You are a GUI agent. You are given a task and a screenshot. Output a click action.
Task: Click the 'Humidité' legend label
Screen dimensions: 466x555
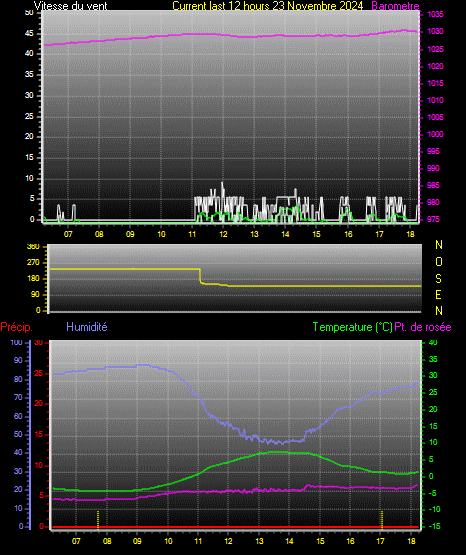click(87, 327)
